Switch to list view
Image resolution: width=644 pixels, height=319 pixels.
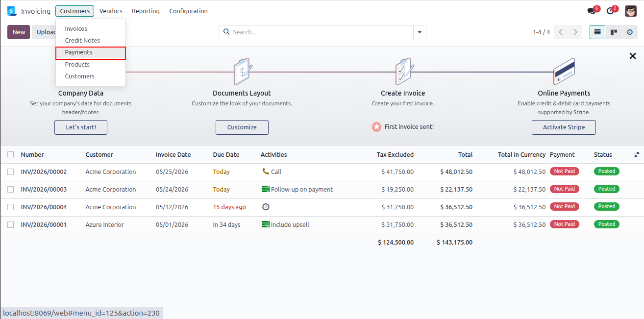[x=597, y=32]
